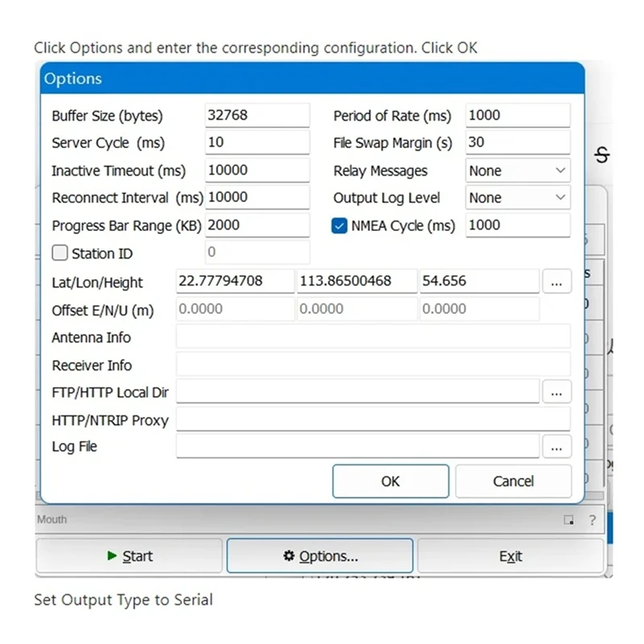The image size is (644, 644).
Task: Click OK to confirm options
Action: point(390,481)
